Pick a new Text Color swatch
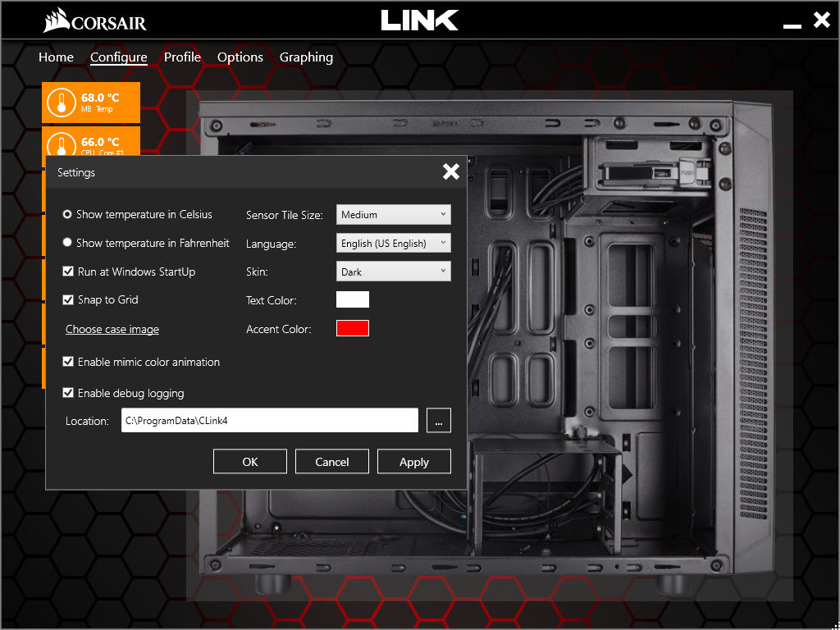This screenshot has height=630, width=840. (353, 299)
